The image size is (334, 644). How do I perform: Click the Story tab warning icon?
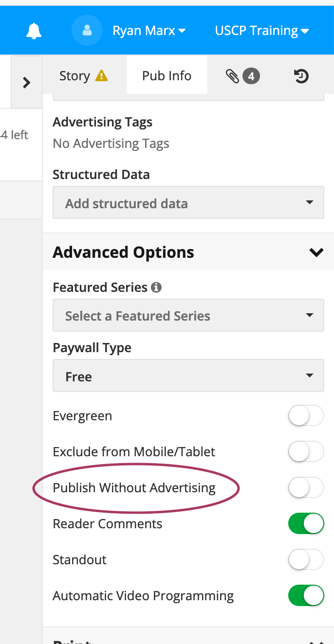[101, 76]
